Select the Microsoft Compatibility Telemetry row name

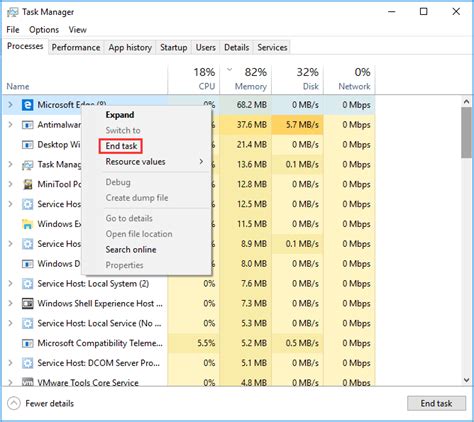point(100,343)
